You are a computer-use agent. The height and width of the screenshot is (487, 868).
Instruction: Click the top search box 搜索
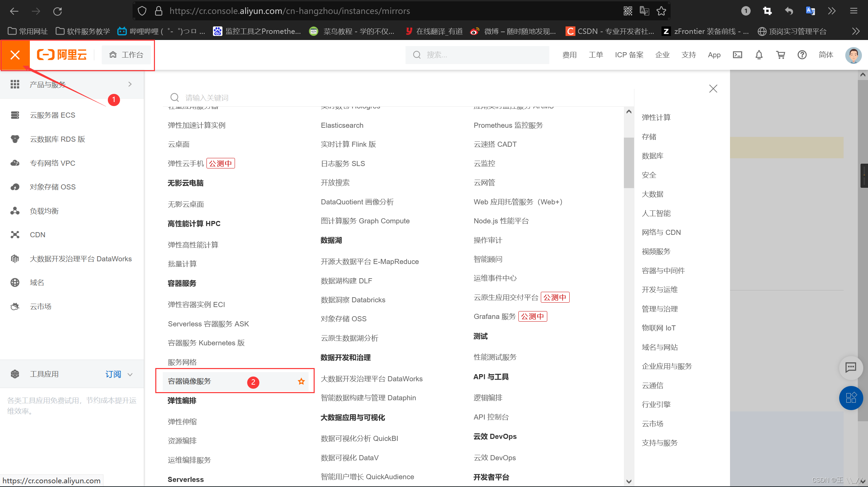point(477,55)
